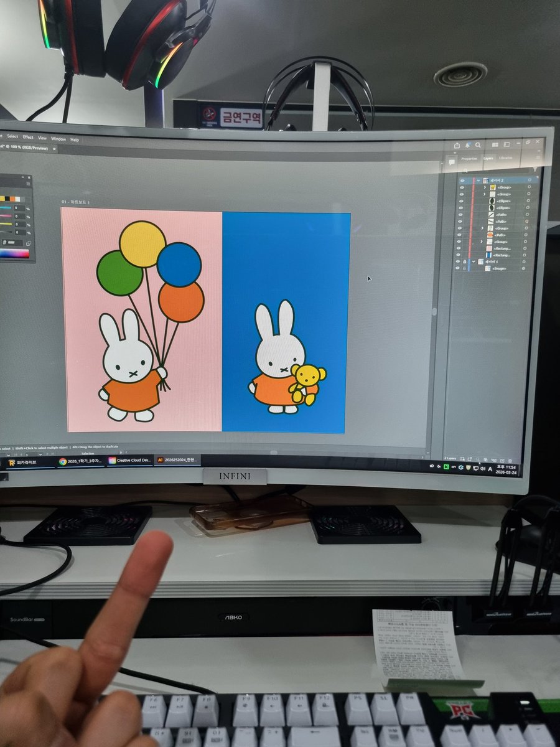560x747 pixels.
Task: Collapse 레이어 2 with its chevron
Action: pyautogui.click(x=478, y=181)
